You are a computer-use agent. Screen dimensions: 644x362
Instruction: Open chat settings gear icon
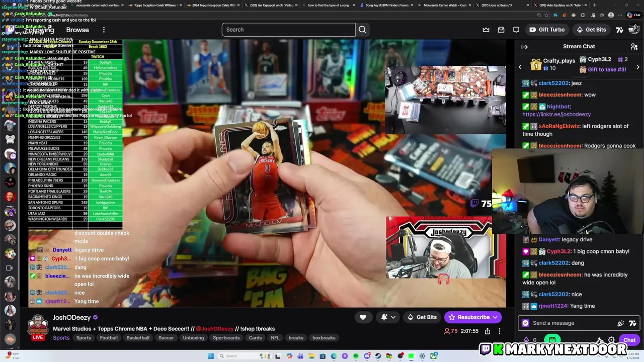[611, 340]
